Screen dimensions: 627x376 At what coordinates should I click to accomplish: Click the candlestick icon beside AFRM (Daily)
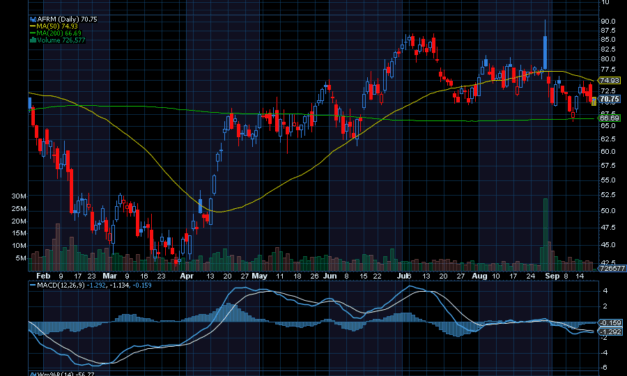pyautogui.click(x=33, y=19)
